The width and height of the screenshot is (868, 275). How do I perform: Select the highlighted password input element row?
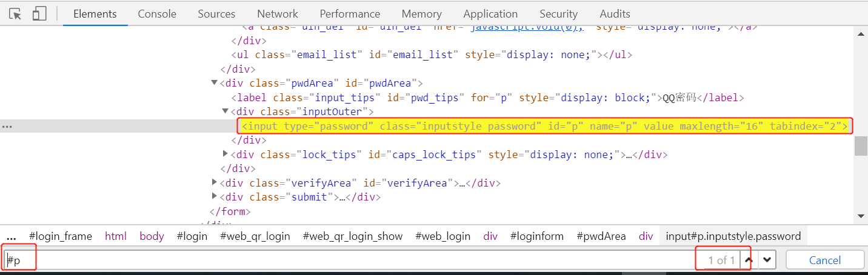point(544,126)
